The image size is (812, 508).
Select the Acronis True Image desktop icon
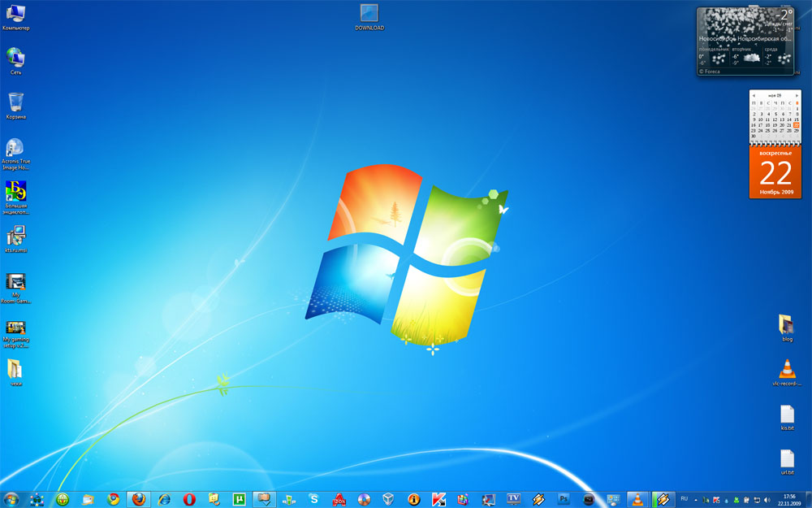[15, 150]
